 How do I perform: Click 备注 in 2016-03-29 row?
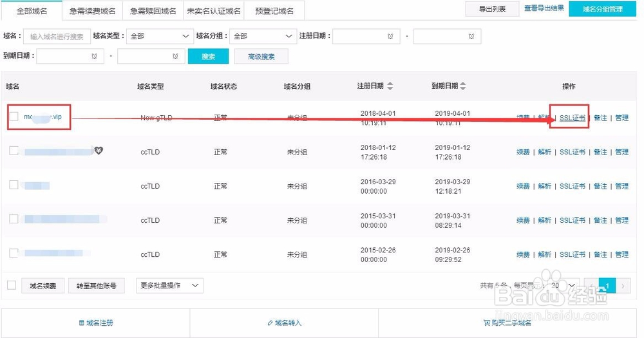pos(600,186)
